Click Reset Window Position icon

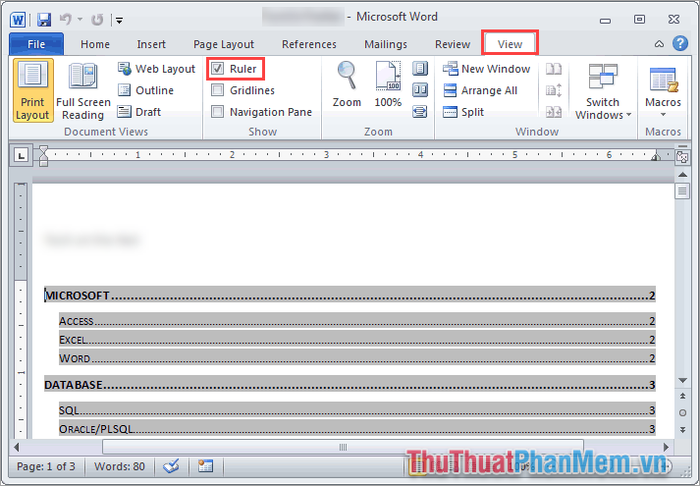(554, 112)
